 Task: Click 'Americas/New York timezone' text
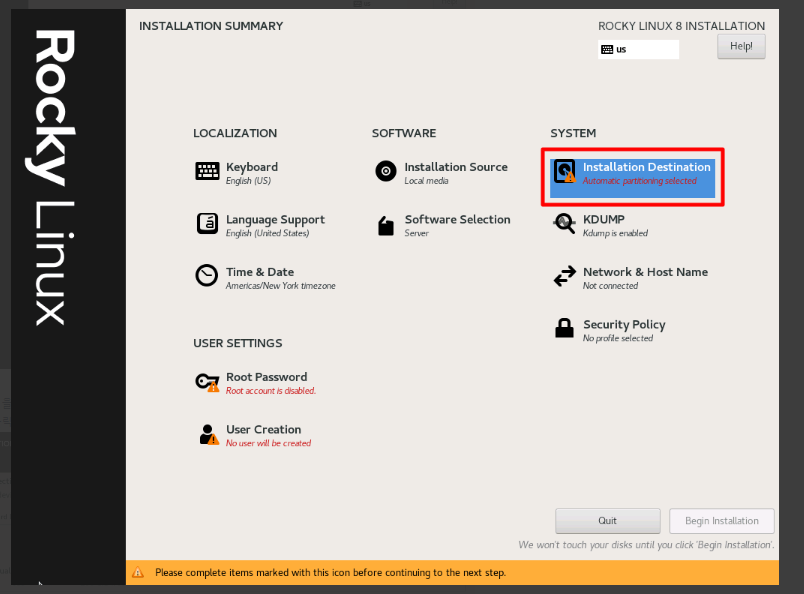280,286
